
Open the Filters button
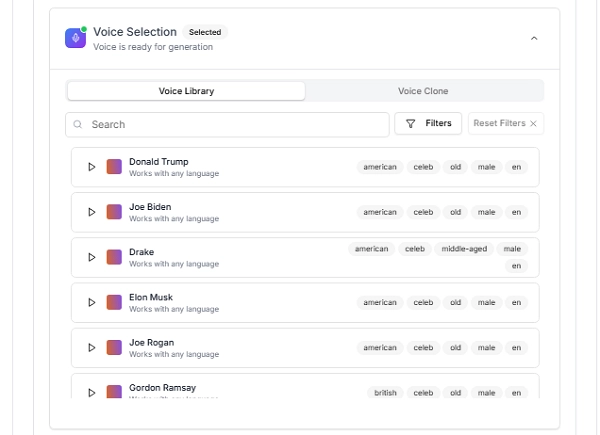(428, 123)
